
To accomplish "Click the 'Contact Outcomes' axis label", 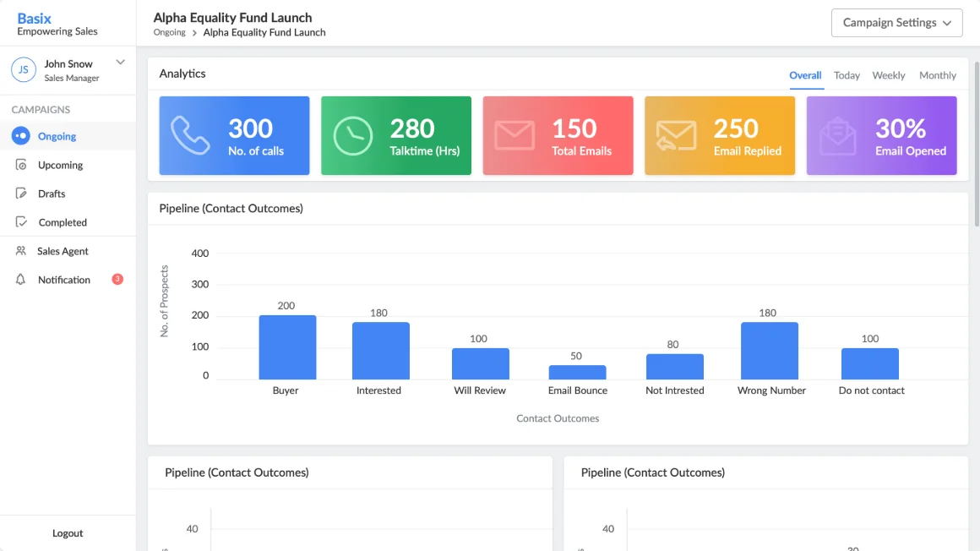I will 558,418.
